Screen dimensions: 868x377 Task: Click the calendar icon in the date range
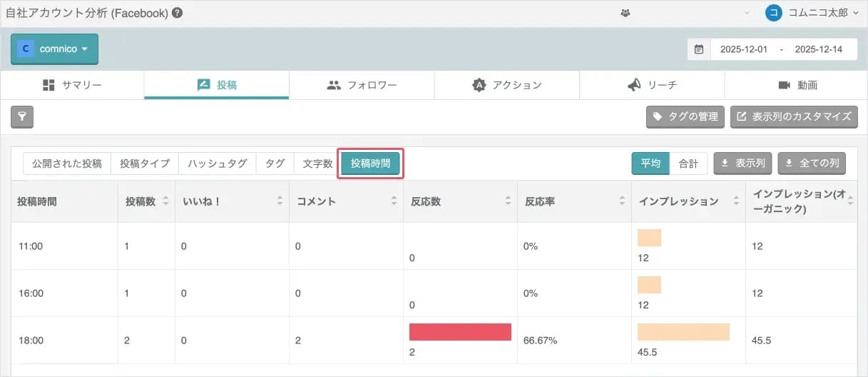(699, 49)
